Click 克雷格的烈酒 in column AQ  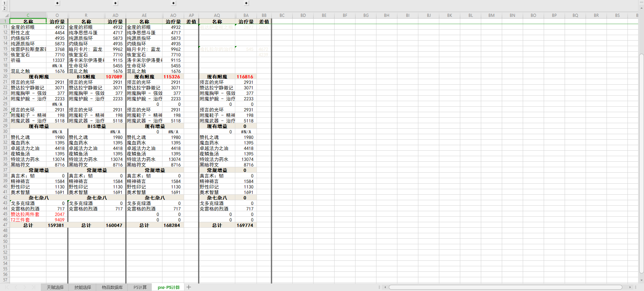point(217,209)
